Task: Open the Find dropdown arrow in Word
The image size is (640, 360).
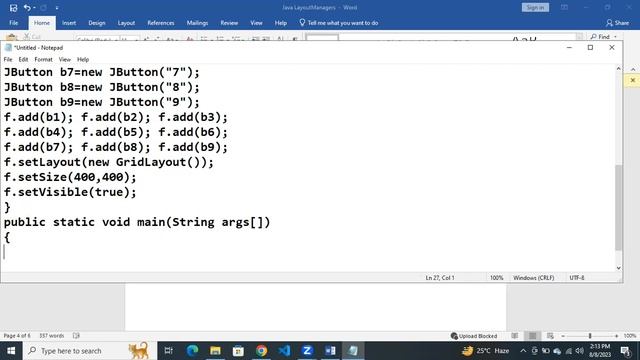Action: click(616, 37)
